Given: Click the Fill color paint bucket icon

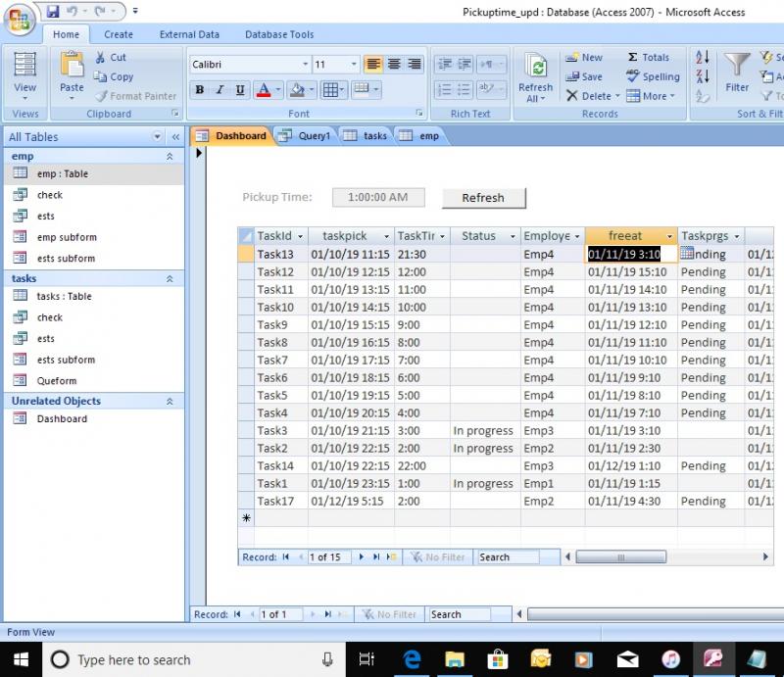Looking at the screenshot, I should tap(298, 90).
